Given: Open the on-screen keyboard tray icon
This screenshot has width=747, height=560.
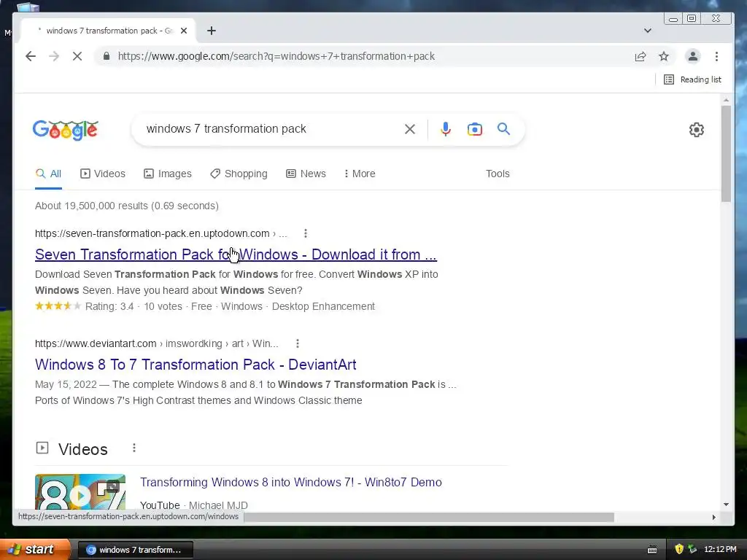Looking at the screenshot, I should tap(652, 550).
